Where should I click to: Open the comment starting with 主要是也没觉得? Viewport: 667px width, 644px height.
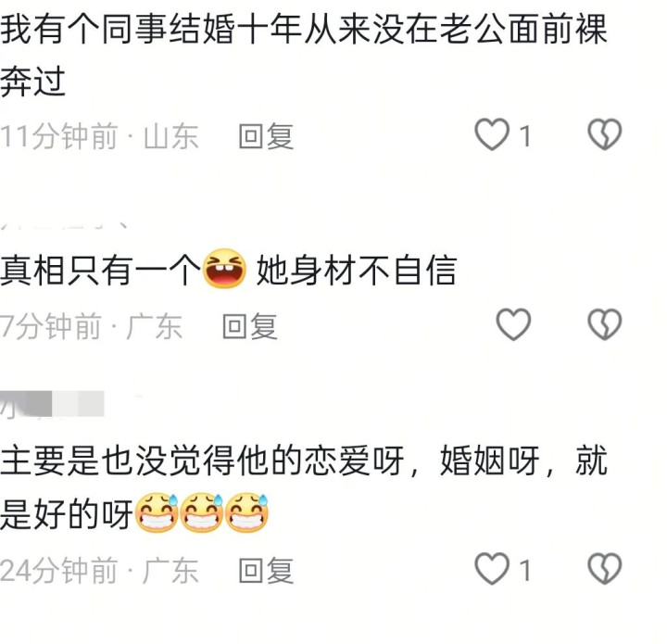click(303, 487)
